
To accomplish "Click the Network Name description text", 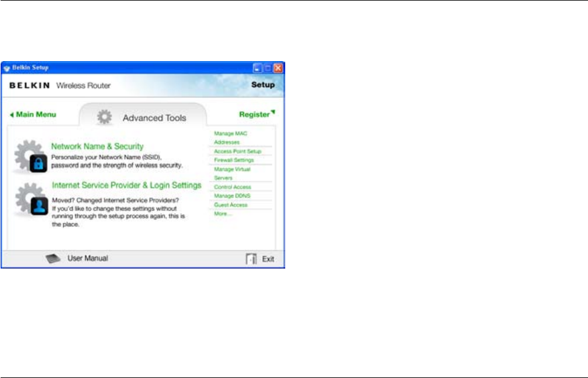I will pos(117,161).
